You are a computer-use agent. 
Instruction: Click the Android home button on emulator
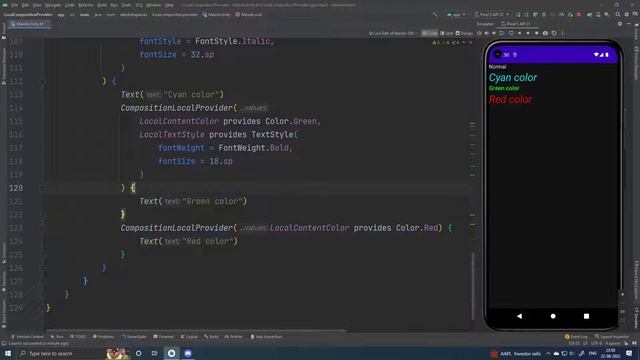553,316
